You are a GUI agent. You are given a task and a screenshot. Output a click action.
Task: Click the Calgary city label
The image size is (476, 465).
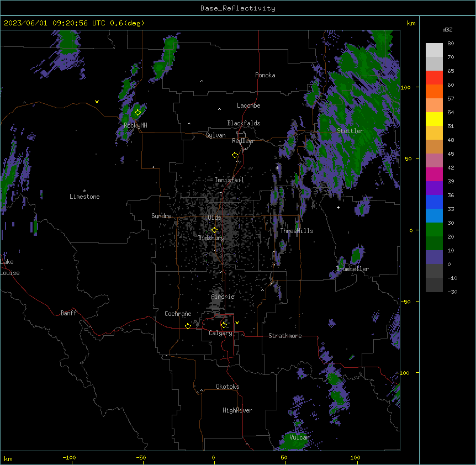tap(220, 333)
